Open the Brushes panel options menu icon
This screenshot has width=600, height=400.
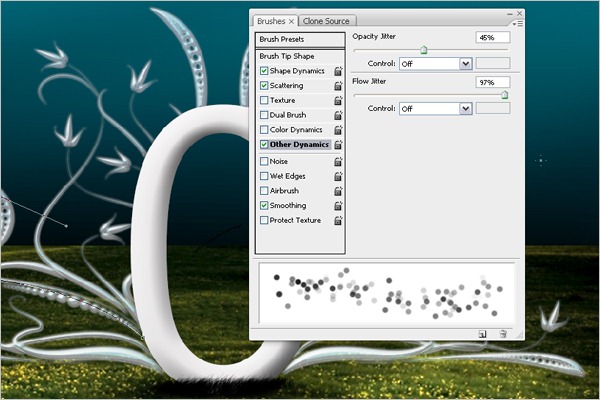click(518, 21)
